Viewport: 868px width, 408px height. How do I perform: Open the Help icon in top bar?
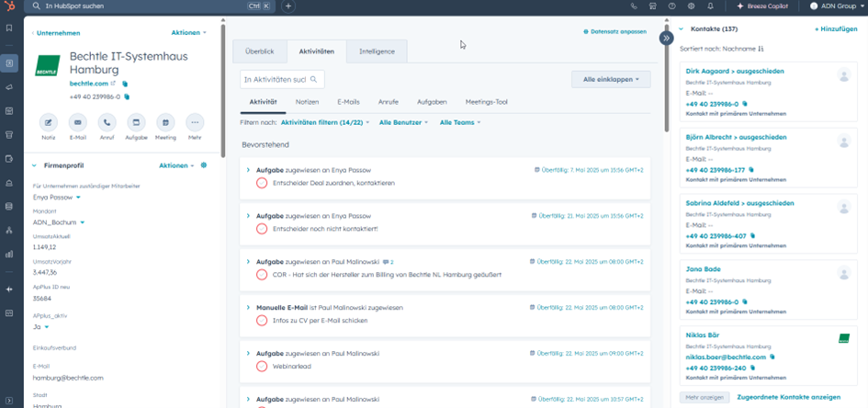click(x=672, y=6)
